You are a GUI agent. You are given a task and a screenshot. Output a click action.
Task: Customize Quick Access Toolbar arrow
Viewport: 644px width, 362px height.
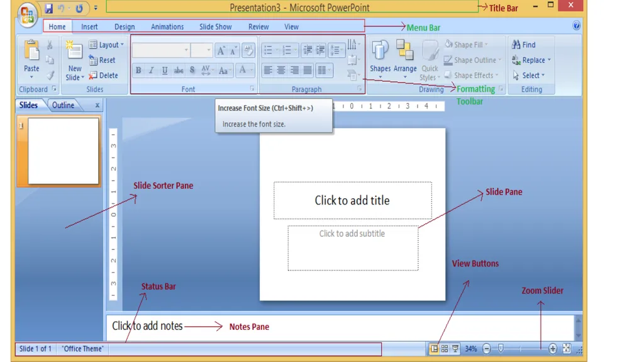pos(96,8)
